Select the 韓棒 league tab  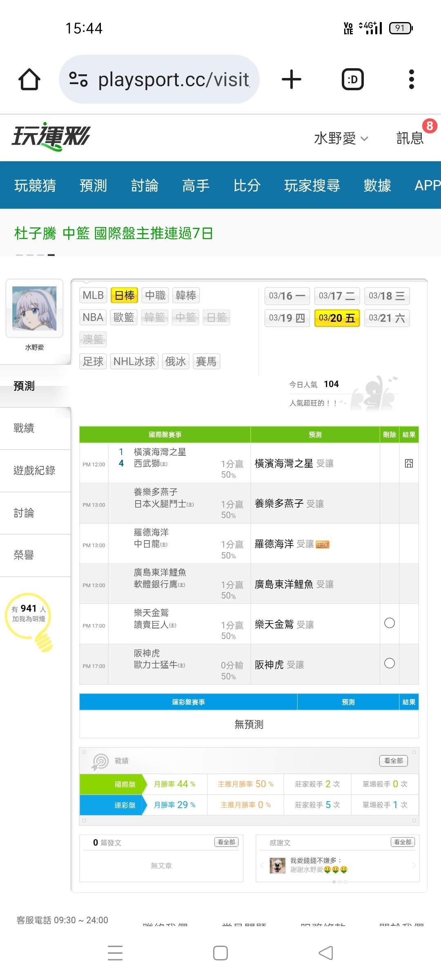tap(186, 295)
